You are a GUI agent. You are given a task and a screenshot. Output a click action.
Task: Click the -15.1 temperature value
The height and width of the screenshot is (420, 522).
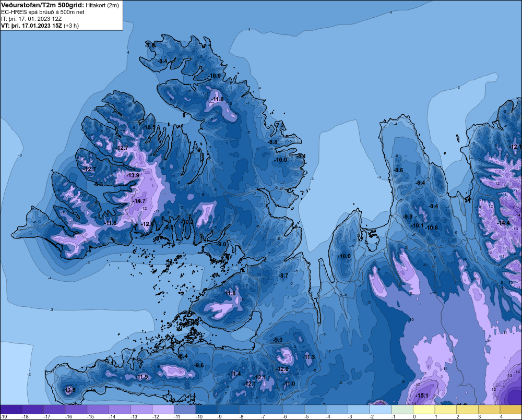coord(422,395)
